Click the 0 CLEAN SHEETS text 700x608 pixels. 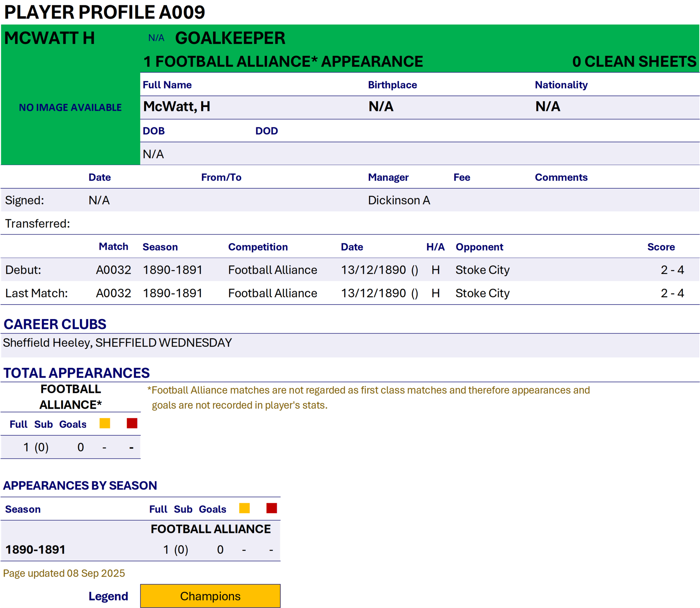(634, 62)
